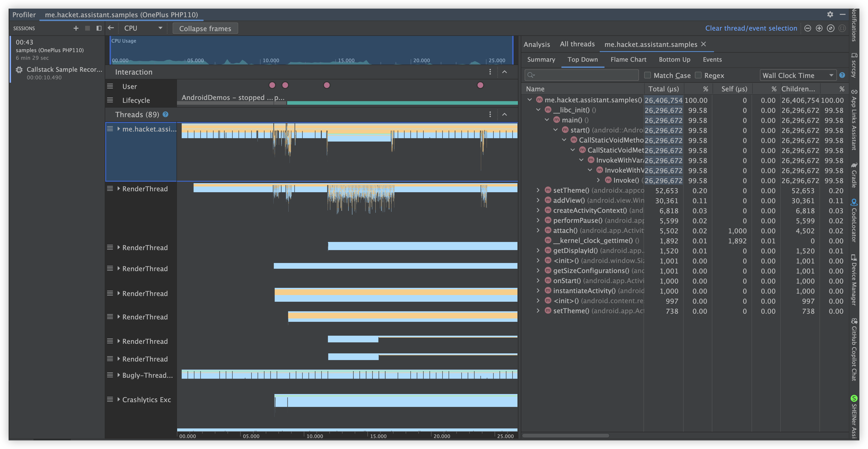Start a new profiling session with plus icon
This screenshot has height=449, width=868.
tap(76, 28)
